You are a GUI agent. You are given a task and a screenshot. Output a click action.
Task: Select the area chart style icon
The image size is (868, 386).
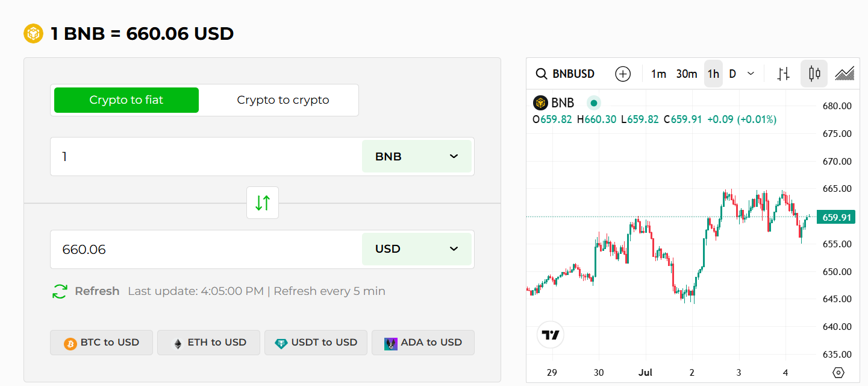[x=845, y=74]
